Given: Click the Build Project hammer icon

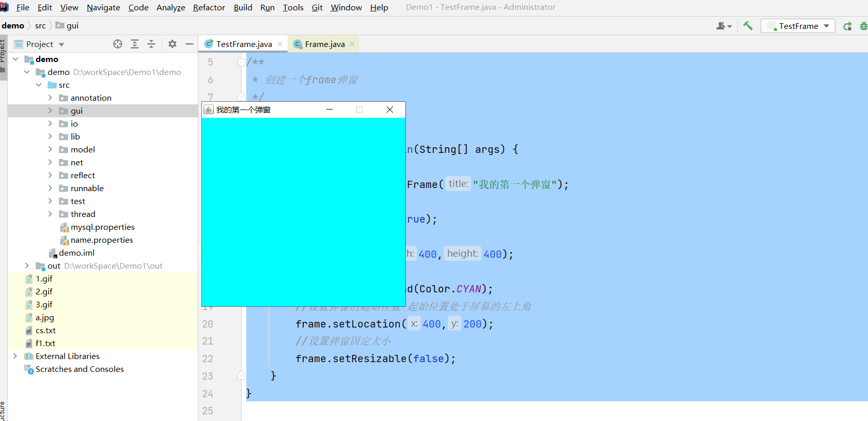Looking at the screenshot, I should pyautogui.click(x=748, y=26).
